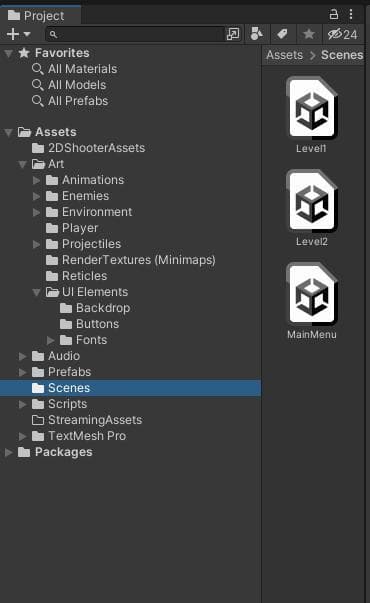Expand the Audio folder arrow
370x603 pixels.
click(23, 356)
